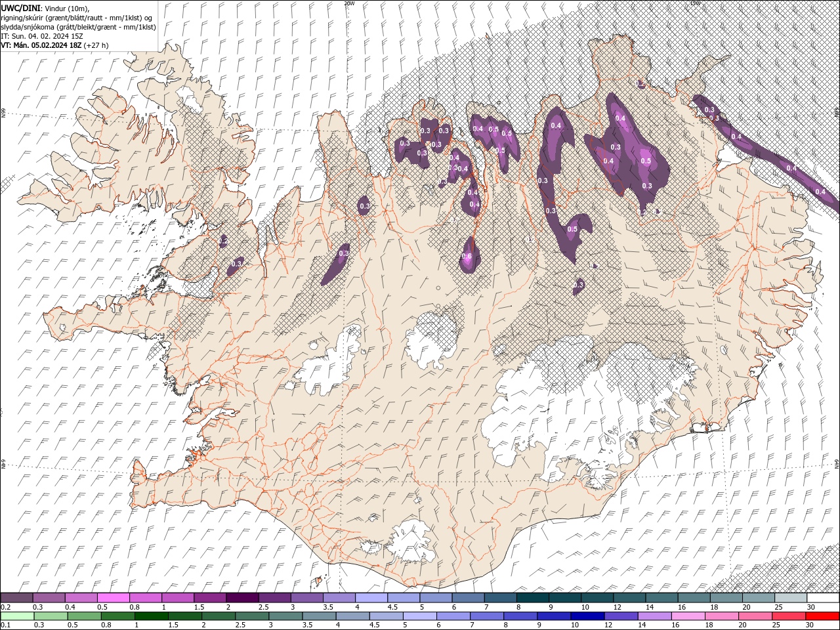Screen dimensions: 840x630
Task: Click the 0.6 precipitation value on the map
Action: click(x=467, y=257)
